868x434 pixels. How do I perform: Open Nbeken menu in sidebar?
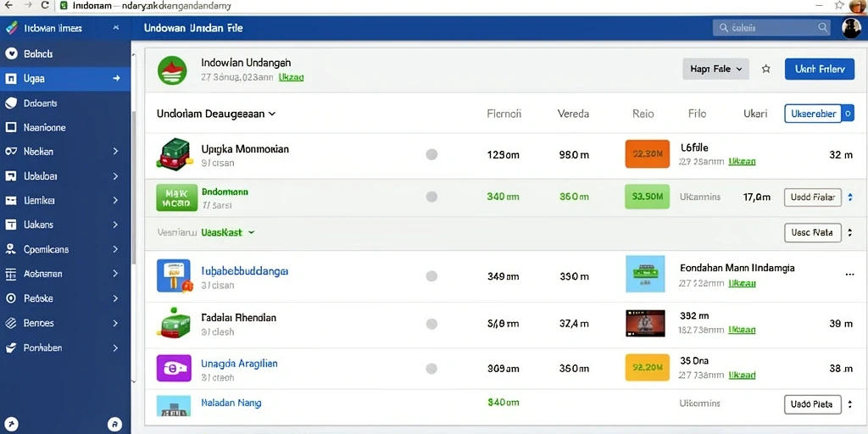pyautogui.click(x=65, y=151)
